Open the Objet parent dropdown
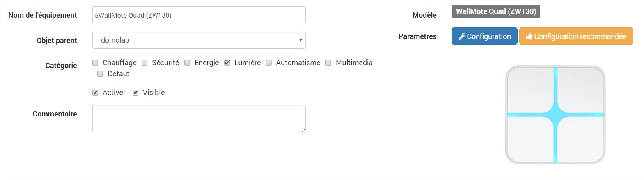The image size is (644, 180). pyautogui.click(x=199, y=40)
